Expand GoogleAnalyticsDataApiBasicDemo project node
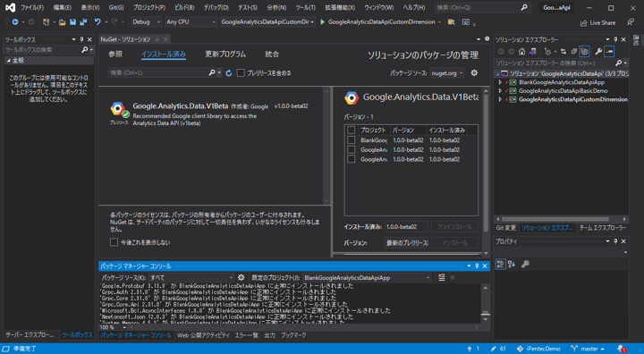Viewport: 644px width, 354px height. (x=500, y=91)
